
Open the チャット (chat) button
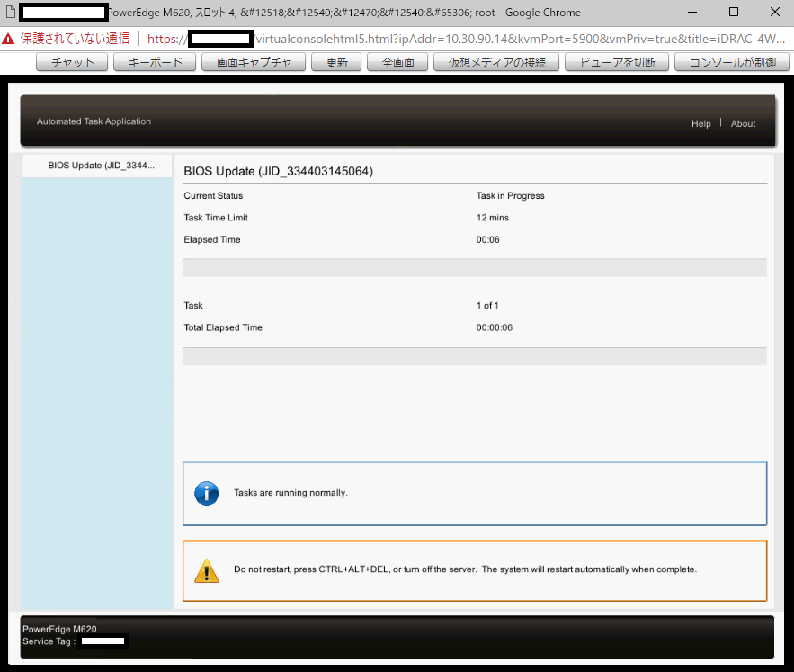pos(72,62)
